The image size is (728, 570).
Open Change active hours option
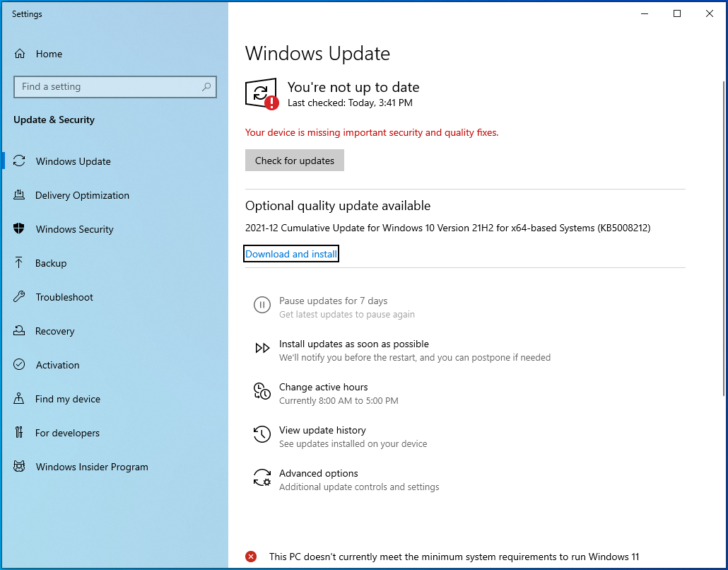(x=326, y=393)
